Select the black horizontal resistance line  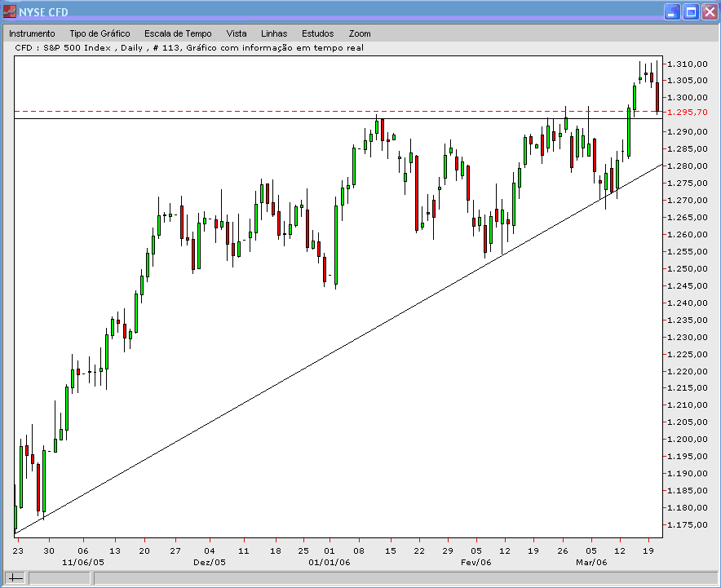click(245, 119)
